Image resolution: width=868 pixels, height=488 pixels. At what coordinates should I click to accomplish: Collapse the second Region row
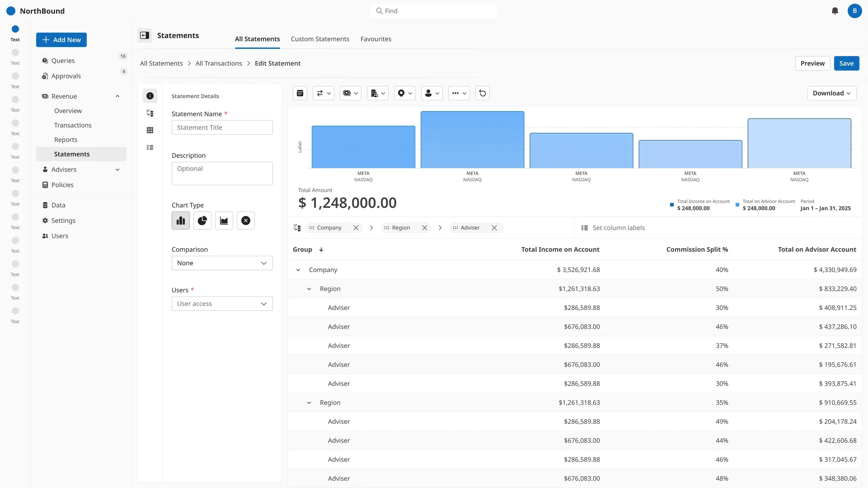(309, 403)
